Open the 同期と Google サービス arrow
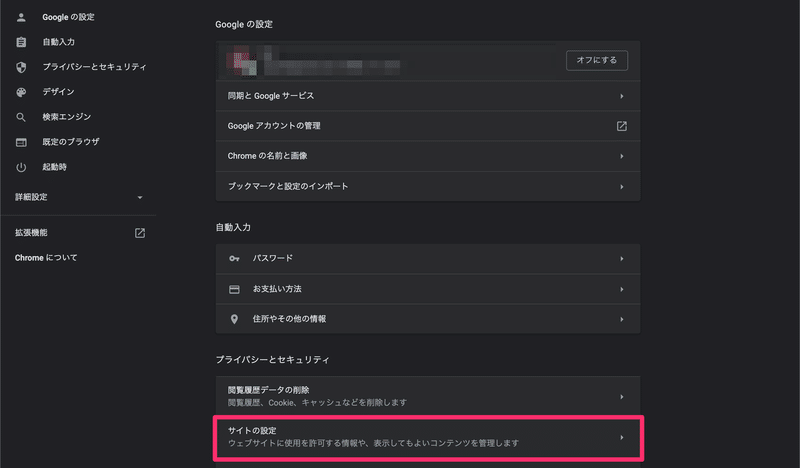The width and height of the screenshot is (800, 468). point(621,96)
